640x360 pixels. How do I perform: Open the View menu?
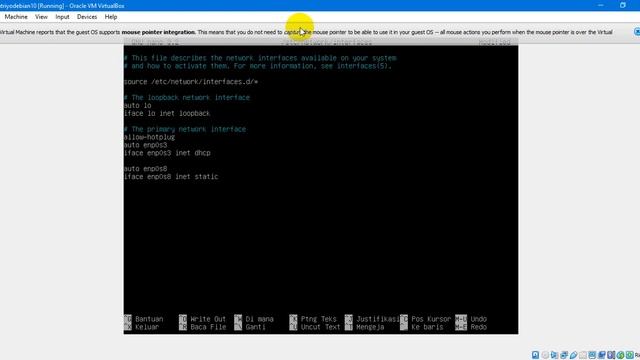pos(41,17)
